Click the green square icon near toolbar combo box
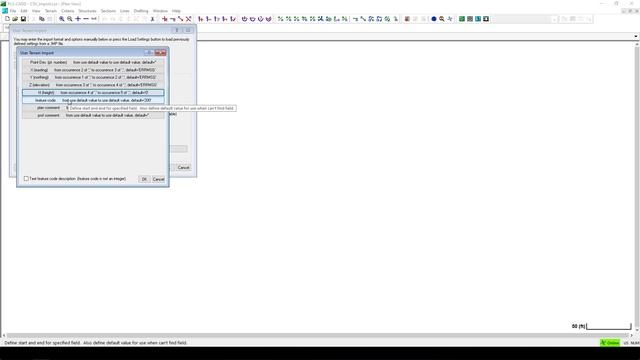 462,19
